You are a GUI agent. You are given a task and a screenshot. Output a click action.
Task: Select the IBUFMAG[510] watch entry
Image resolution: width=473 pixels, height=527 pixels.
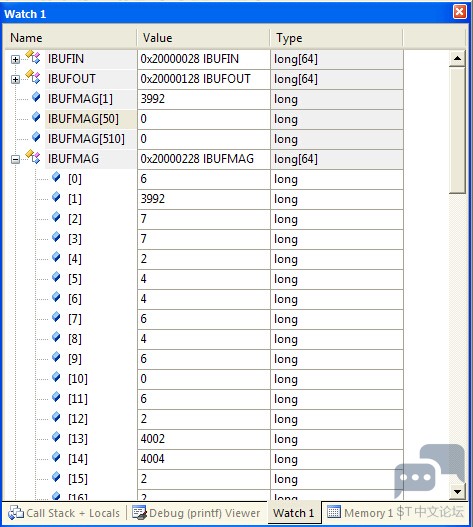point(86,139)
